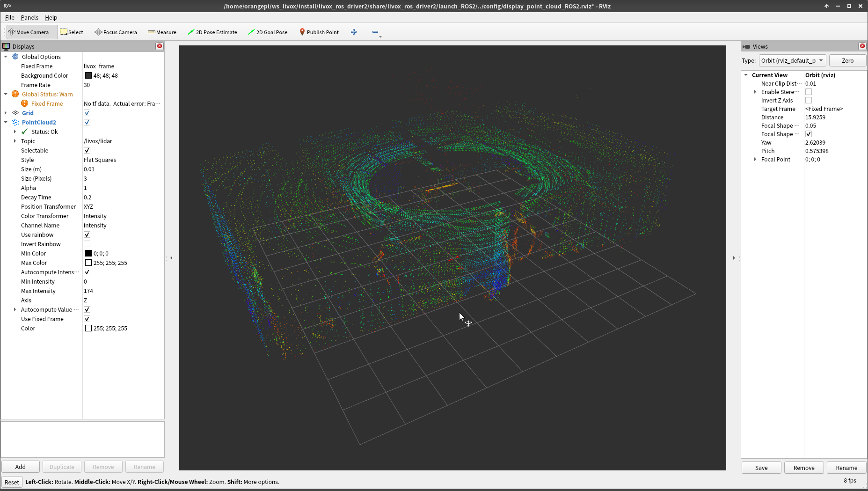Disable the Use rainbow checkbox
The width and height of the screenshot is (868, 491).
pyautogui.click(x=87, y=235)
